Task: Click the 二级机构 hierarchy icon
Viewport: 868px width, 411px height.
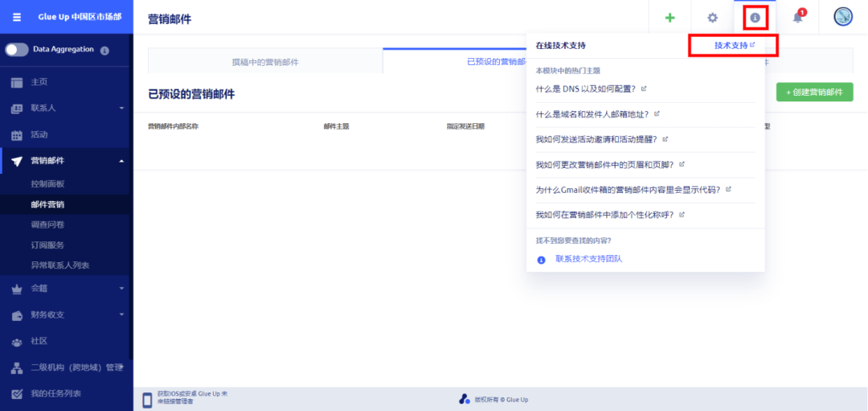Action: pos(17,368)
